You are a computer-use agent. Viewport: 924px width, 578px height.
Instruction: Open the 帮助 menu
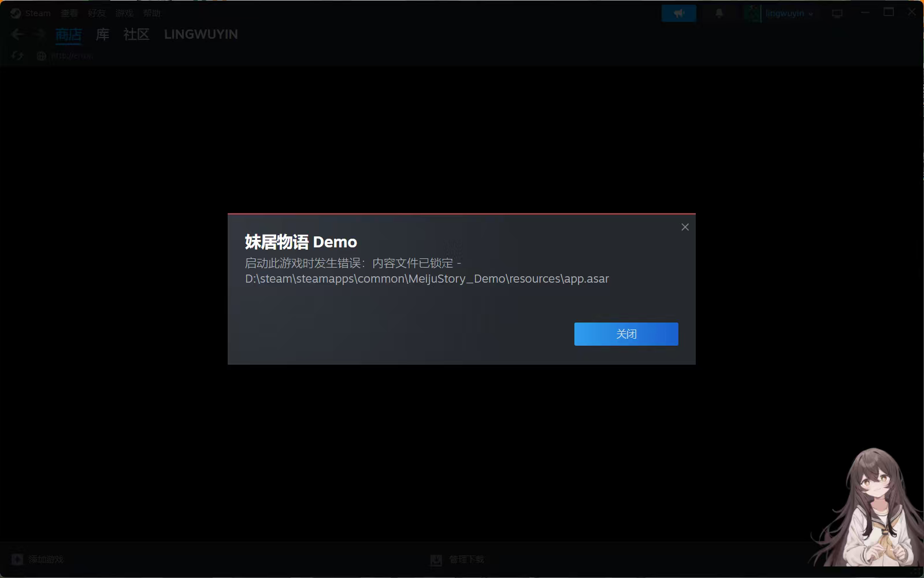coord(152,13)
